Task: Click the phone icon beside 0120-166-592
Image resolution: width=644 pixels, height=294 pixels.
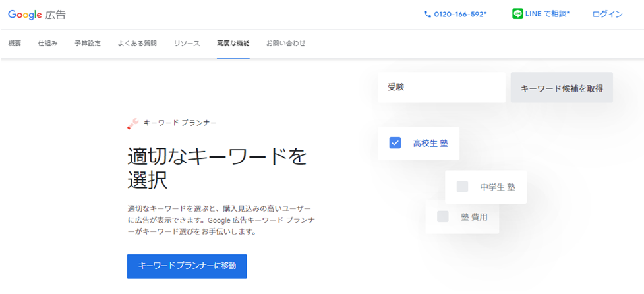Action: 427,15
